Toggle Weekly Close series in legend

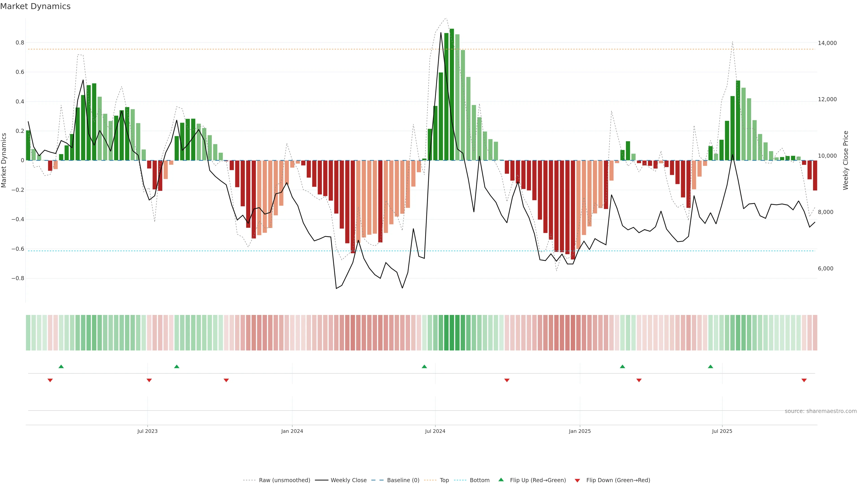click(x=348, y=480)
